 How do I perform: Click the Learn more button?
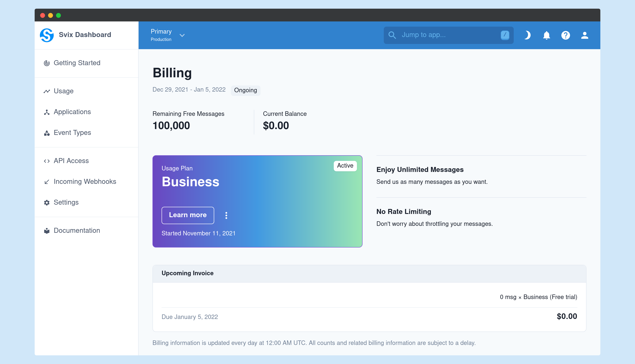click(x=188, y=215)
